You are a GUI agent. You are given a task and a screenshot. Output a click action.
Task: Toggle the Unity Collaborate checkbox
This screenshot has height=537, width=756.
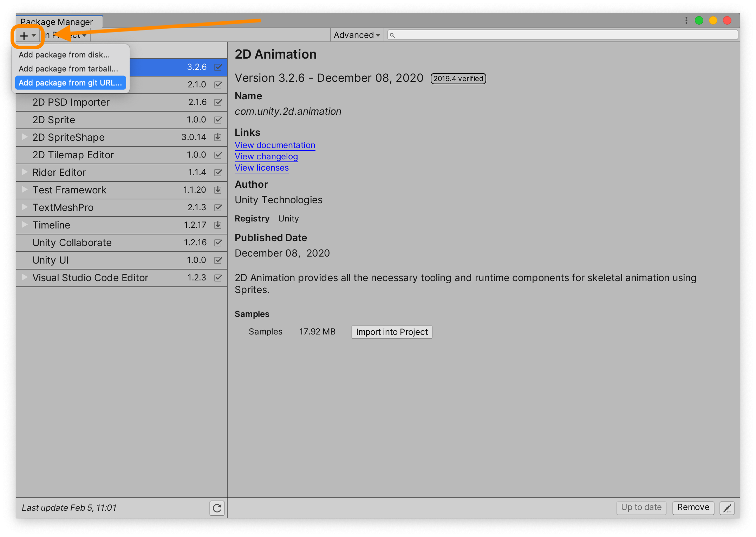(217, 242)
